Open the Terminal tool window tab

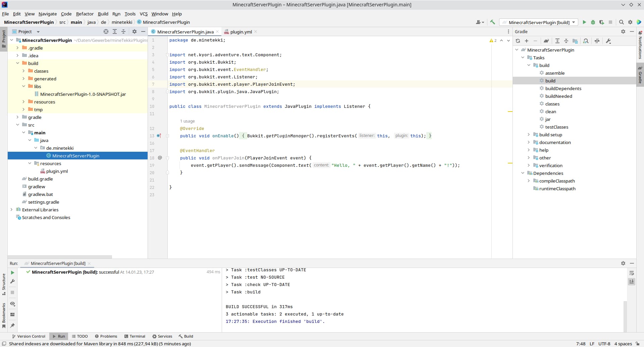(135, 336)
